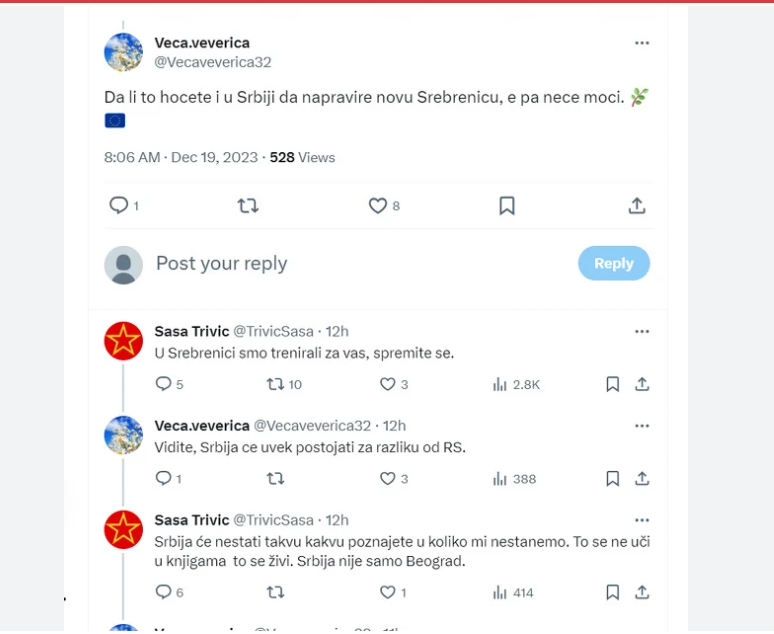
Task: Like Sasa Trivic's first reply
Action: [x=388, y=384]
